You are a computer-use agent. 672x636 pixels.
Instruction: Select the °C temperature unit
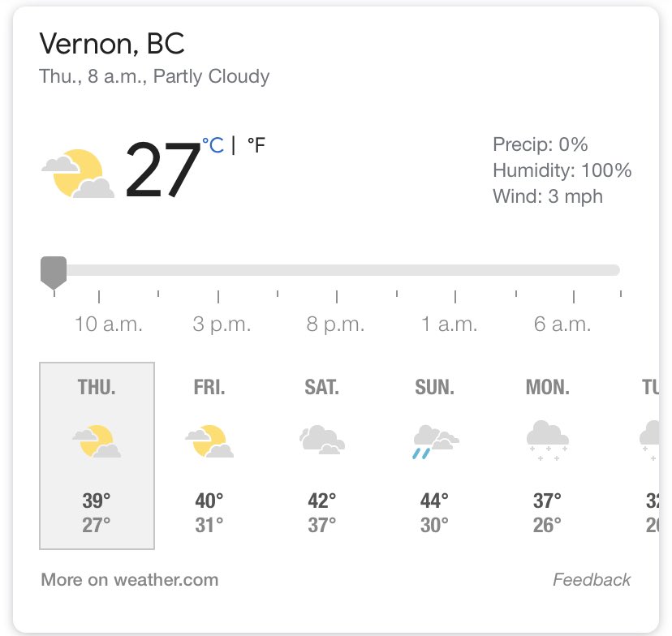tap(213, 145)
